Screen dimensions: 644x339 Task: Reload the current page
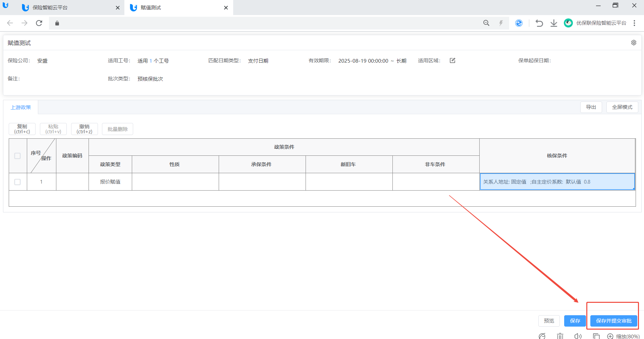pos(39,23)
